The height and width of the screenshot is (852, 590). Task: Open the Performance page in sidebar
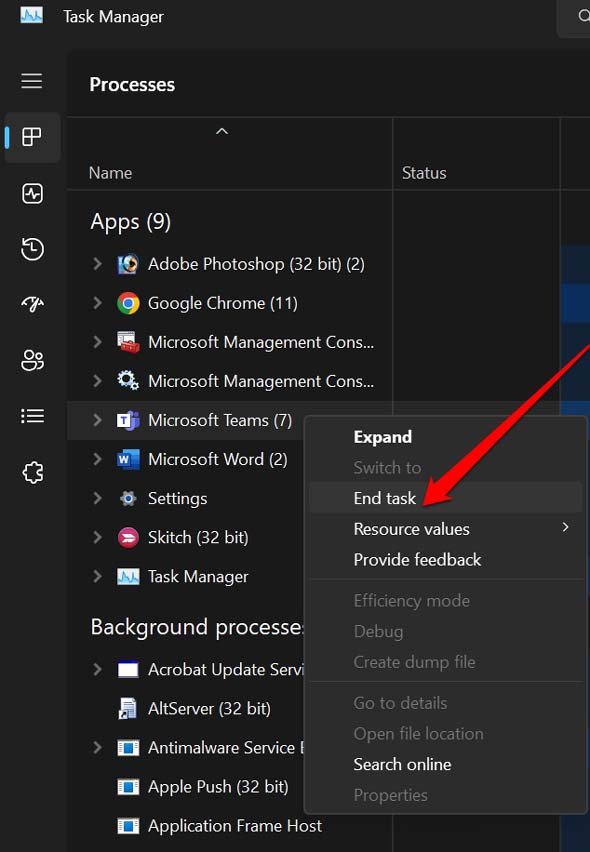pos(32,193)
